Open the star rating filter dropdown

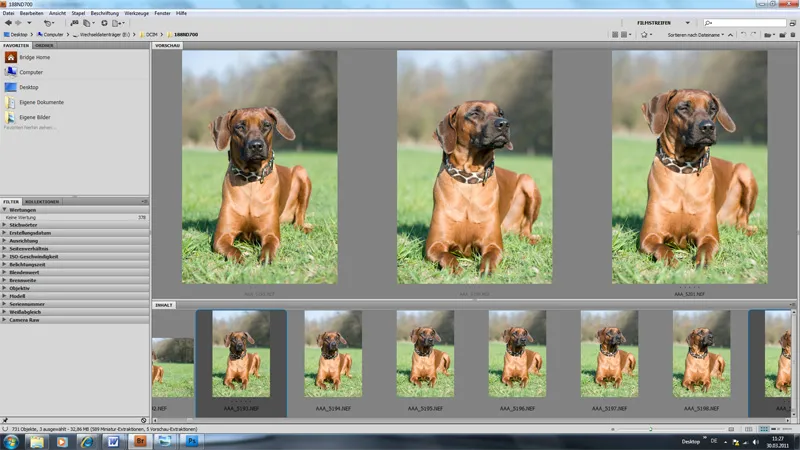point(646,35)
